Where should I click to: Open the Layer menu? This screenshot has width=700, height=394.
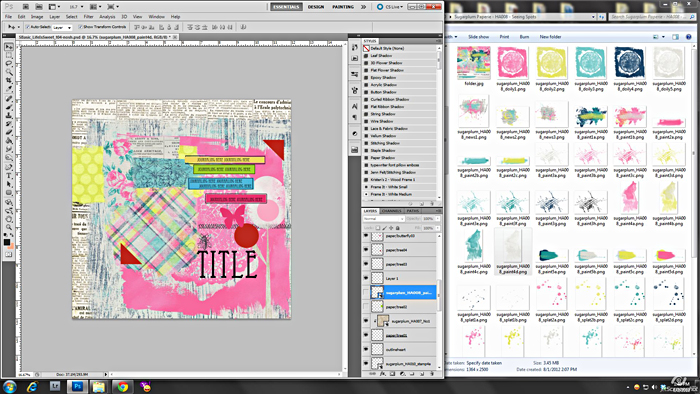coord(54,17)
